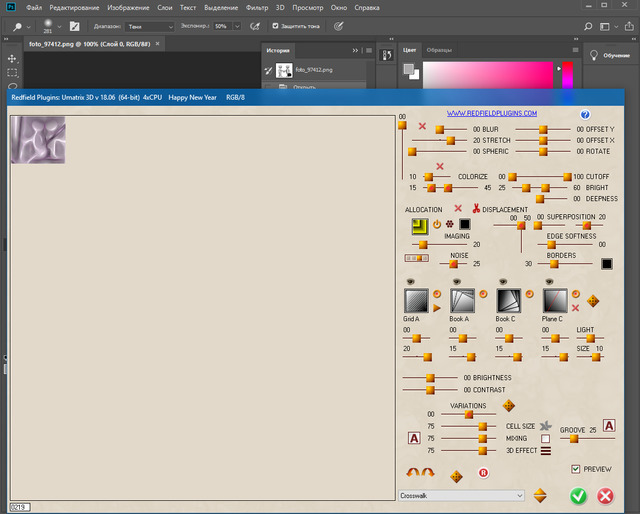Confirm with the green checkmark button
This screenshot has width=640, height=514.
coord(577,495)
